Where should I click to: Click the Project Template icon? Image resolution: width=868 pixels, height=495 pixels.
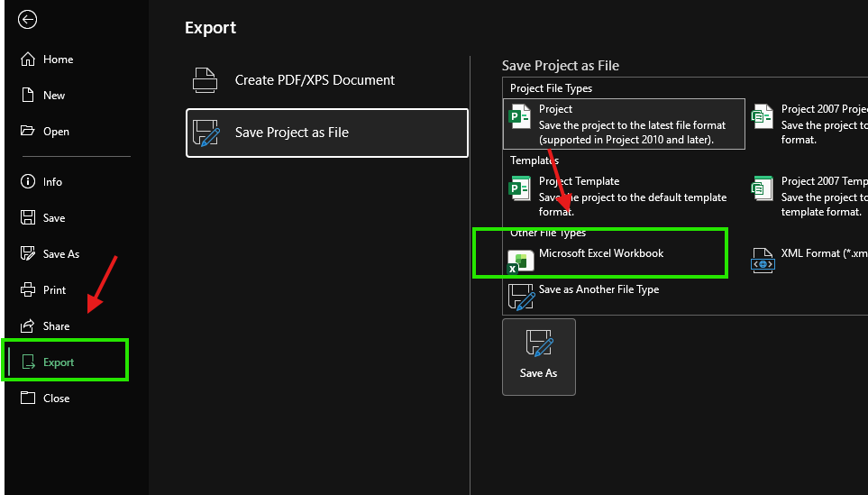(x=520, y=188)
